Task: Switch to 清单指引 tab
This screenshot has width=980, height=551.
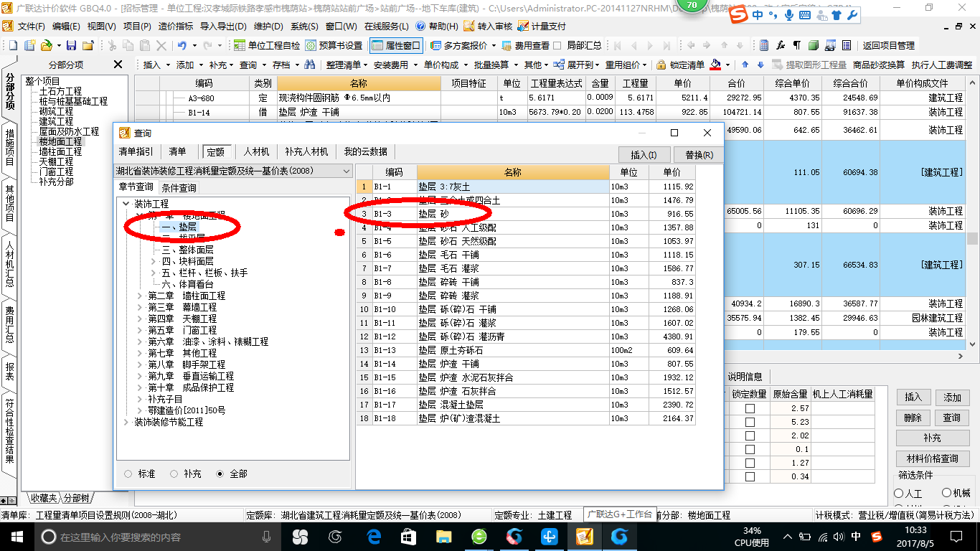Action: [136, 151]
